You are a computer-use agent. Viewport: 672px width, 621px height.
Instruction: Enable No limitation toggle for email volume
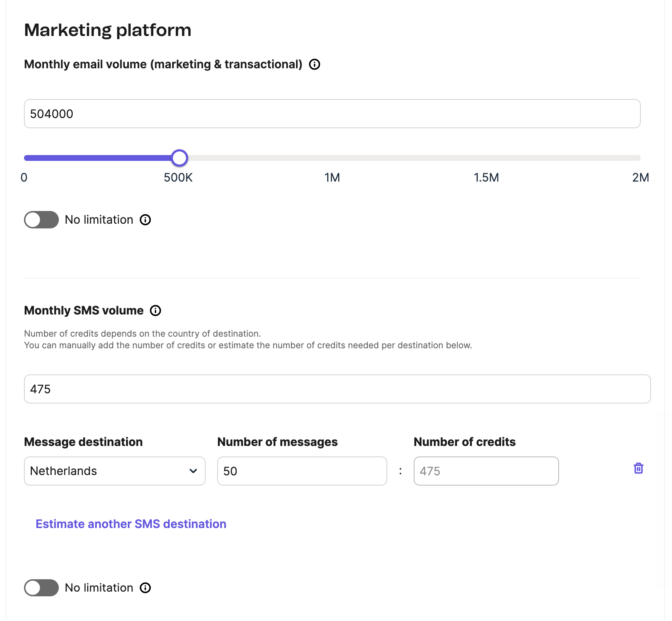coord(41,220)
